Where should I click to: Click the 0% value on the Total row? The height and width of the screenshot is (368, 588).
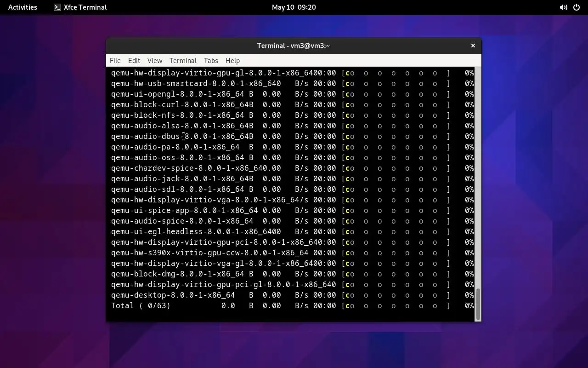469,306
